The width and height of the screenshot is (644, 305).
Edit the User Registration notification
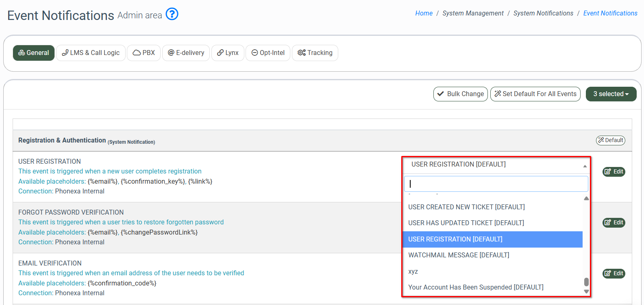click(614, 172)
